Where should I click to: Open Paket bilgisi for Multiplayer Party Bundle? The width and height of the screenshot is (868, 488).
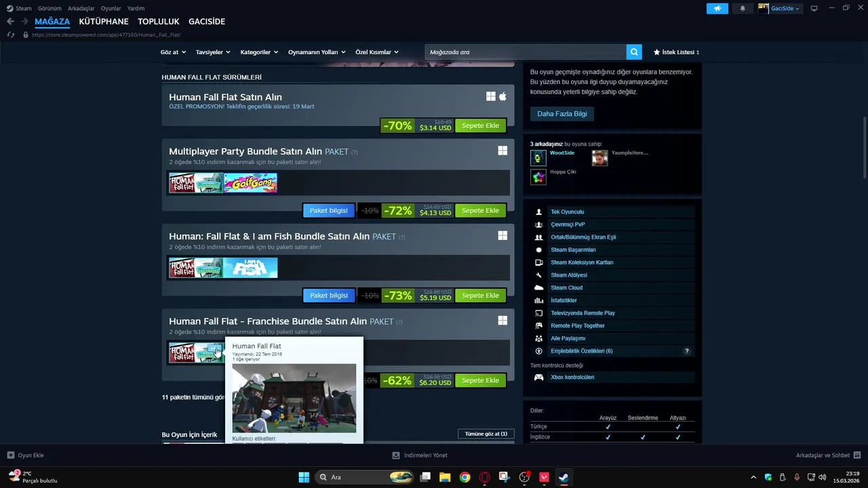[329, 211]
